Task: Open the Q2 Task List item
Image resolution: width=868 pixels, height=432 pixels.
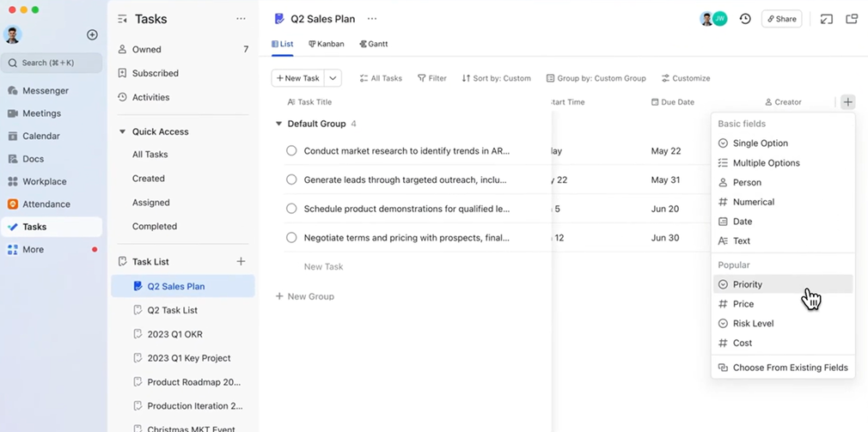Action: point(172,310)
